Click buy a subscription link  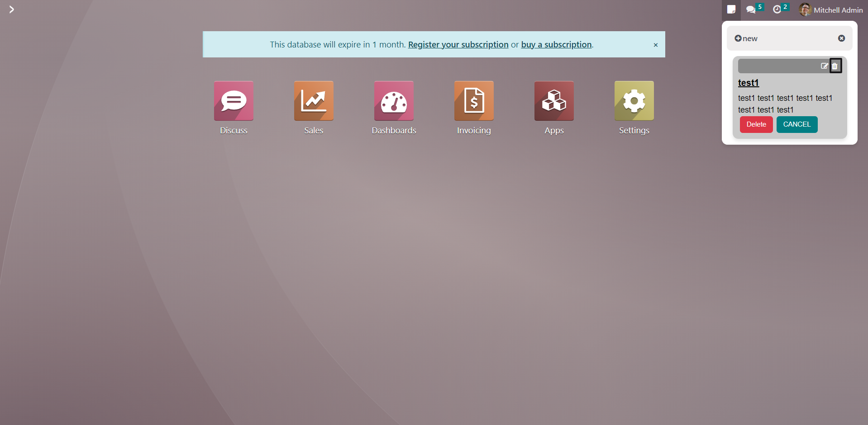click(556, 44)
